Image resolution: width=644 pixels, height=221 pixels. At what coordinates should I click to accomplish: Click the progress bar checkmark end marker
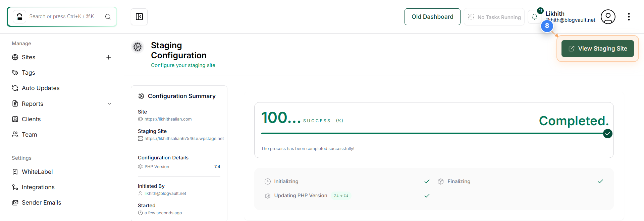point(608,134)
